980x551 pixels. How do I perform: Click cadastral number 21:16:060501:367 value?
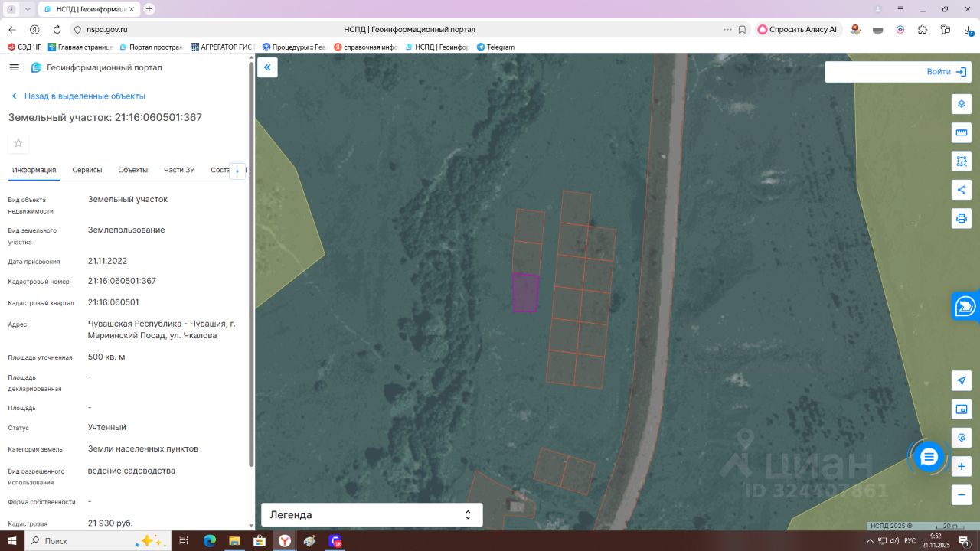(x=122, y=281)
